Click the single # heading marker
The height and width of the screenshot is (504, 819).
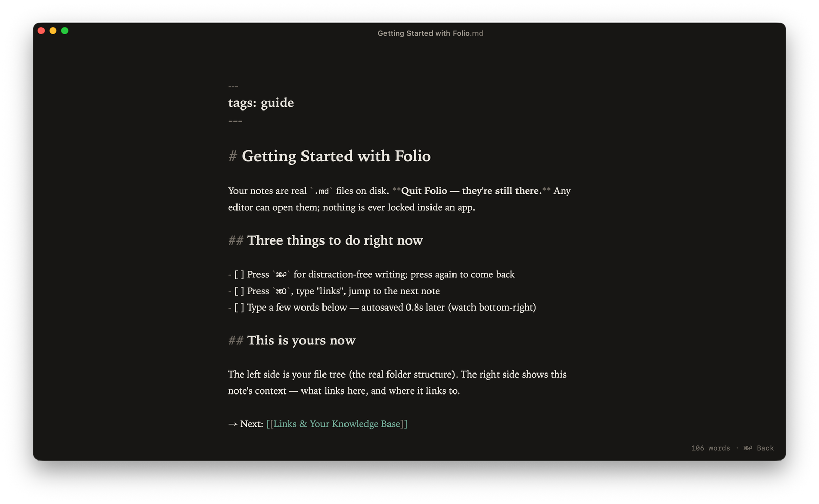click(x=232, y=157)
